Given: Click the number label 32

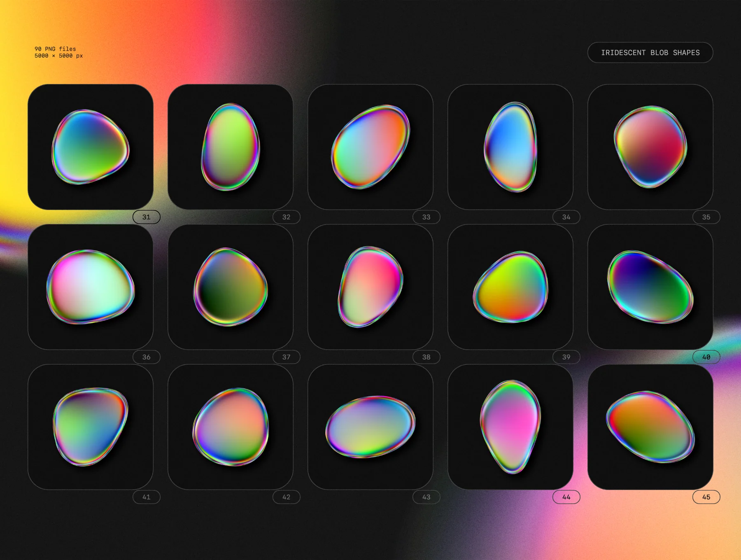Looking at the screenshot, I should tap(287, 217).
